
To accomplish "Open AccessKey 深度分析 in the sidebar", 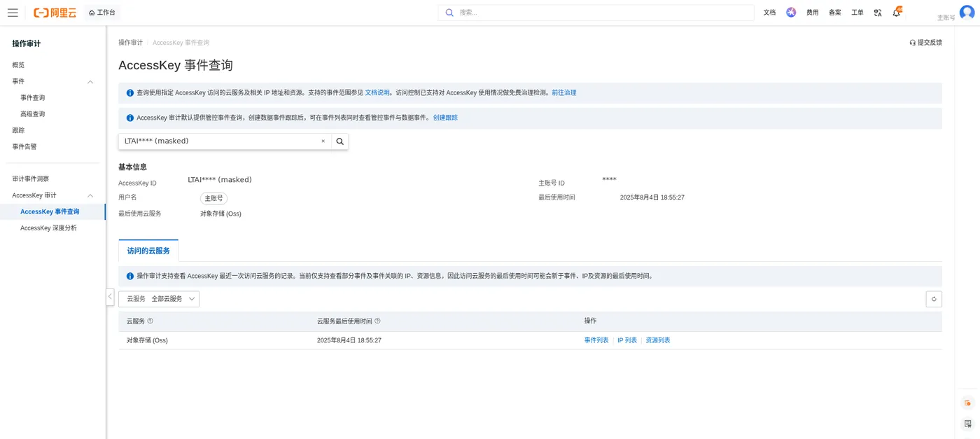I will (x=49, y=228).
